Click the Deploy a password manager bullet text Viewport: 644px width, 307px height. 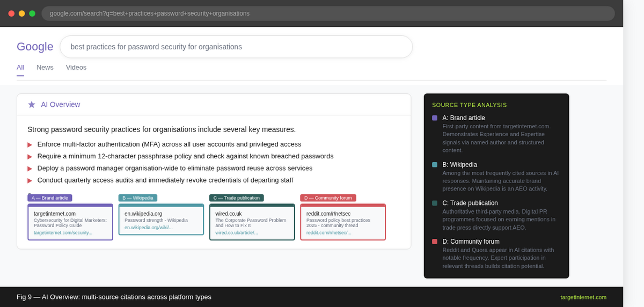(x=175, y=168)
